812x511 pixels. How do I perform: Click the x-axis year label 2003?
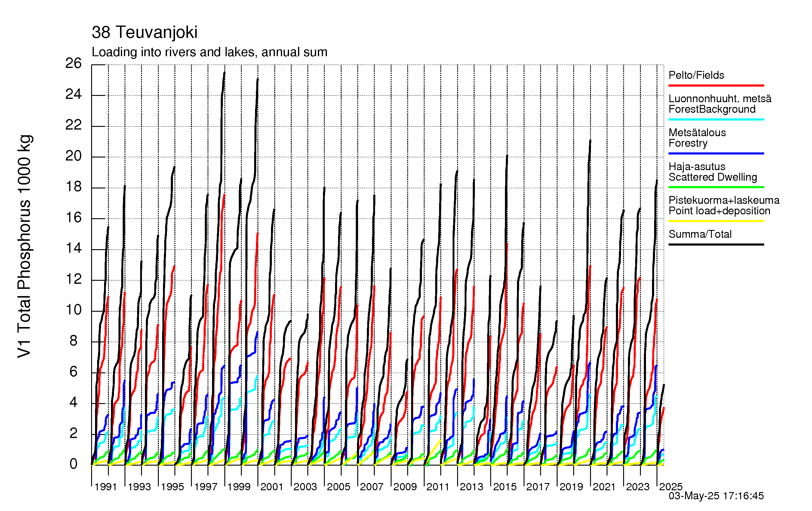[x=305, y=487]
